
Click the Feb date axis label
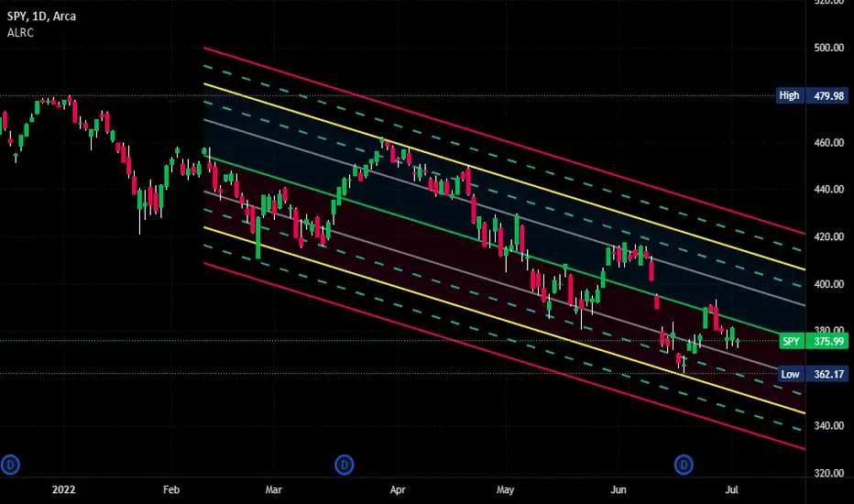(x=171, y=490)
